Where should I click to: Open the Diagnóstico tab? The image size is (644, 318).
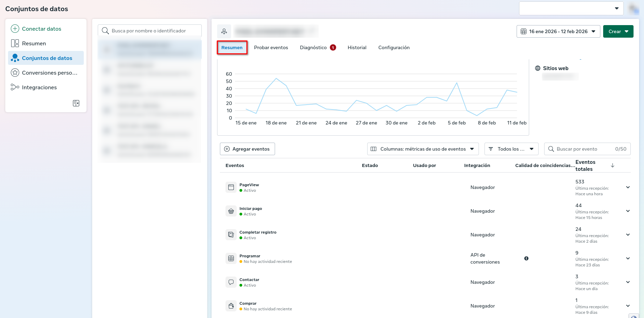pyautogui.click(x=313, y=48)
